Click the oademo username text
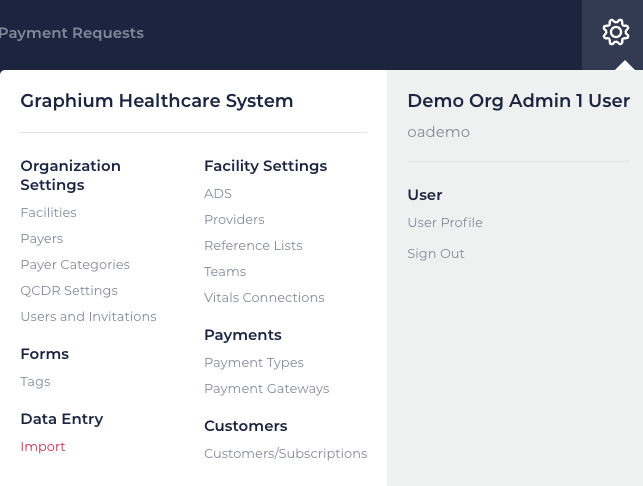 438,132
